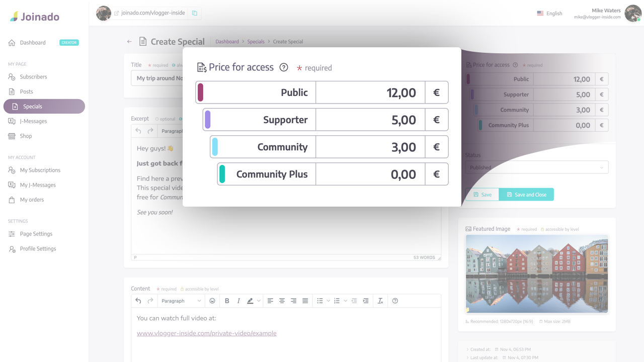Click the help question mark next to Price for access
Screen dimensions: 644x362
tap(285, 67)
